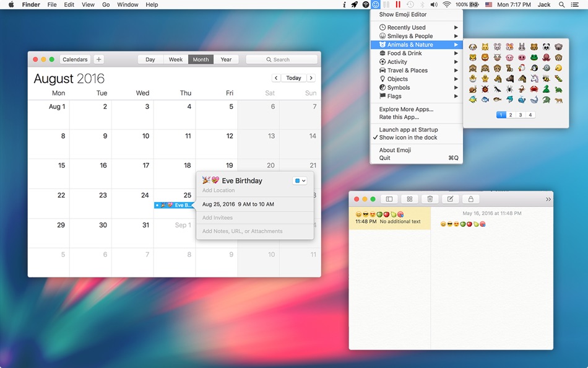Open the Finder File menu
The image size is (588, 368).
point(52,4)
